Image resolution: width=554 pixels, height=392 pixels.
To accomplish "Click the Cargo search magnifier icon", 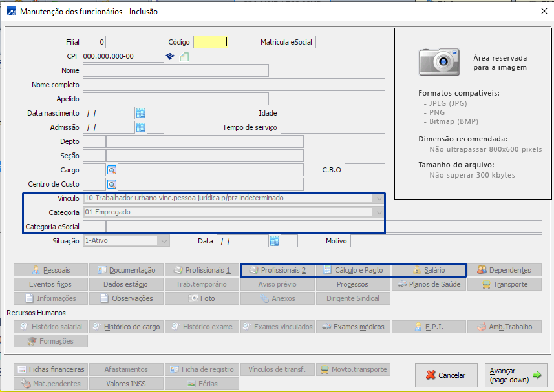I will point(112,170).
